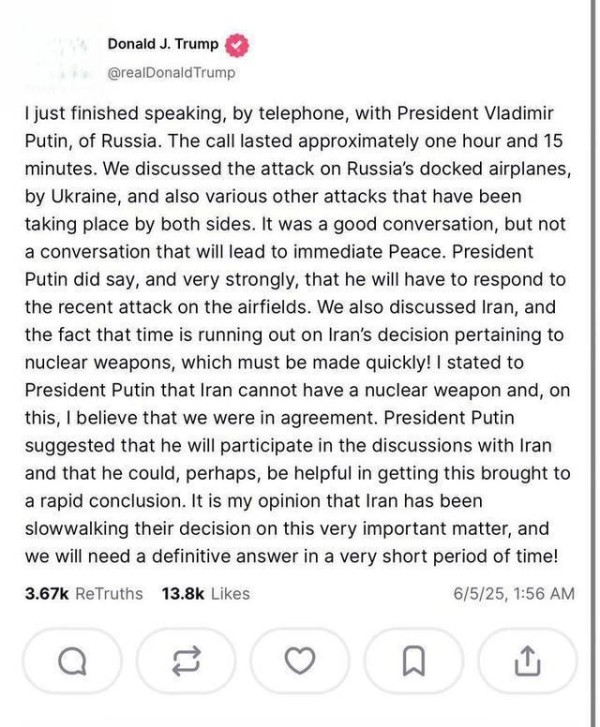Click the red verified checkmark badge
600x727 pixels.
238,47
